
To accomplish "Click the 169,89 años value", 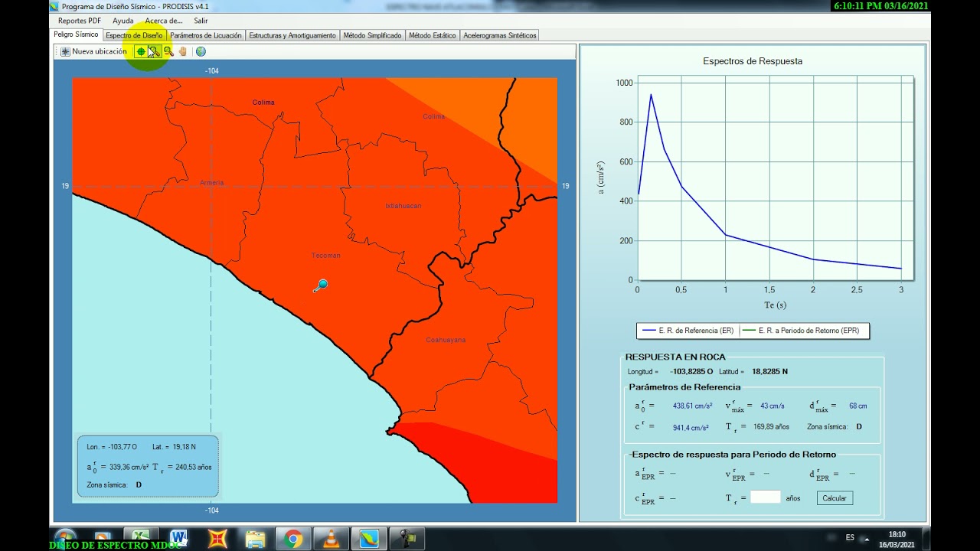I will pos(772,427).
